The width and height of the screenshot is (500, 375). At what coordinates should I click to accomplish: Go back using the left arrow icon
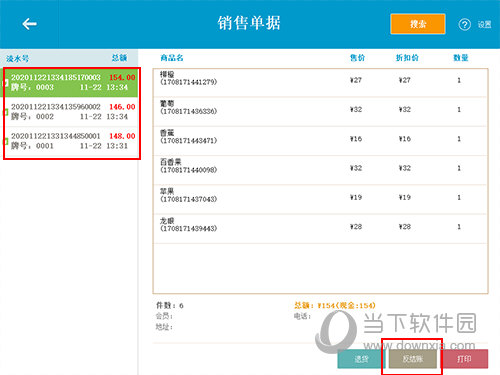click(29, 24)
